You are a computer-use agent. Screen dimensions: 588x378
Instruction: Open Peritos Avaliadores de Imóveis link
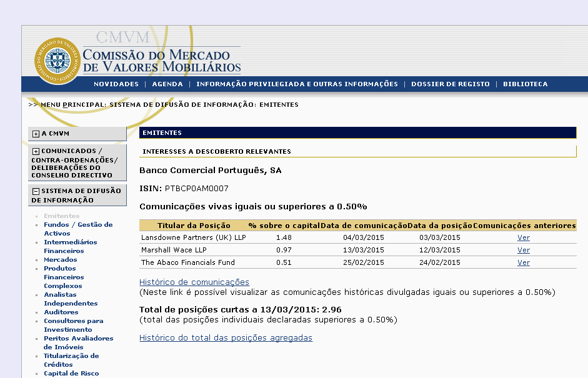coord(78,342)
